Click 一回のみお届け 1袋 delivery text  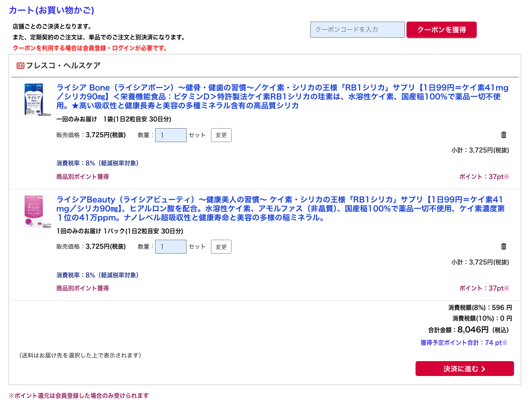pyautogui.click(x=114, y=119)
